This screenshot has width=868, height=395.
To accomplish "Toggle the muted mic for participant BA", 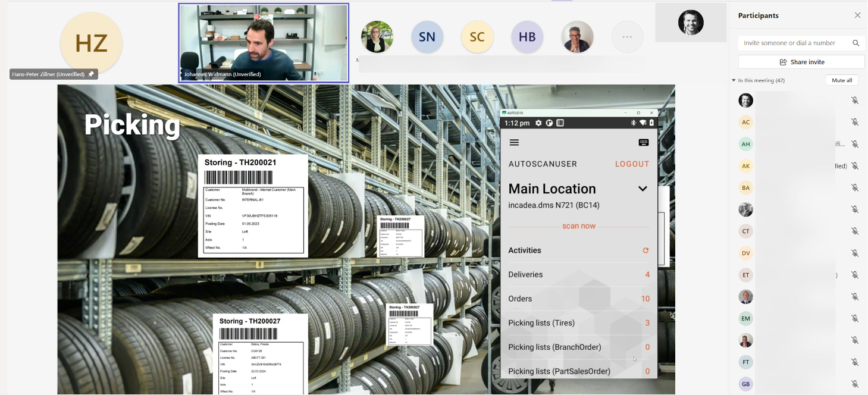I will [855, 187].
